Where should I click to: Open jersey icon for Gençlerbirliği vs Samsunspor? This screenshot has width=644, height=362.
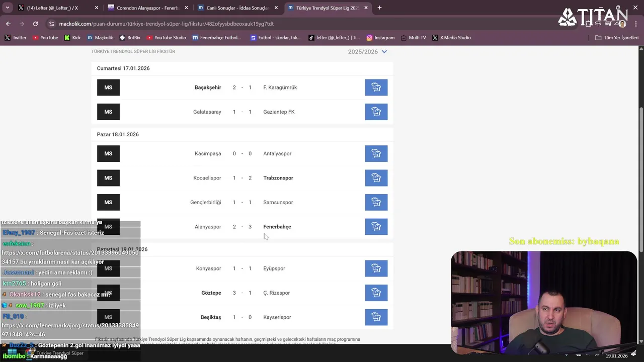[x=376, y=202]
